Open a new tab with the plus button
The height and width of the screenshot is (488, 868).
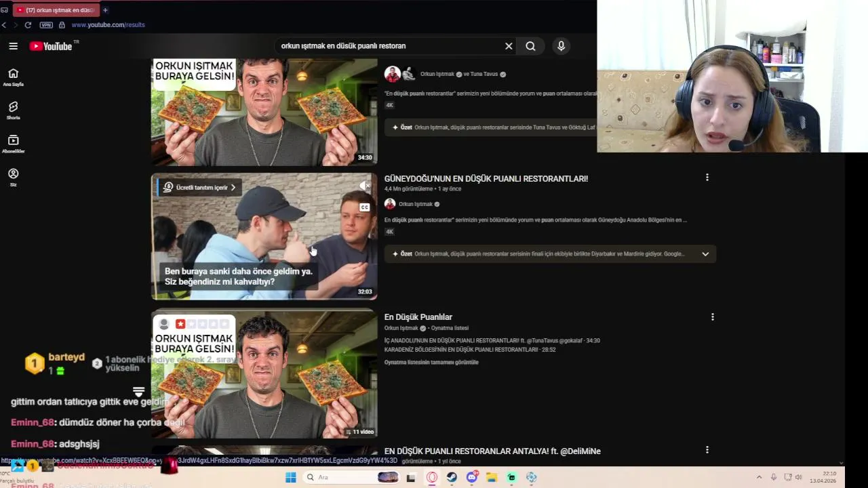(105, 10)
